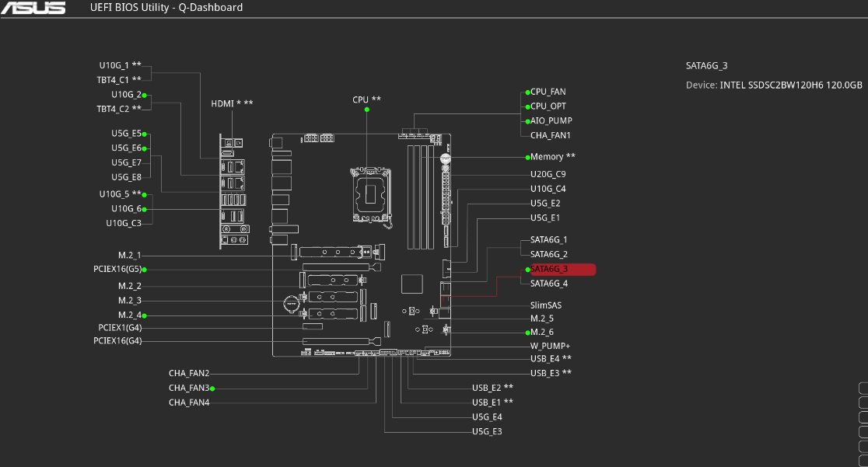868x467 pixels.
Task: Click the USB_E2 header label
Action: coord(492,388)
